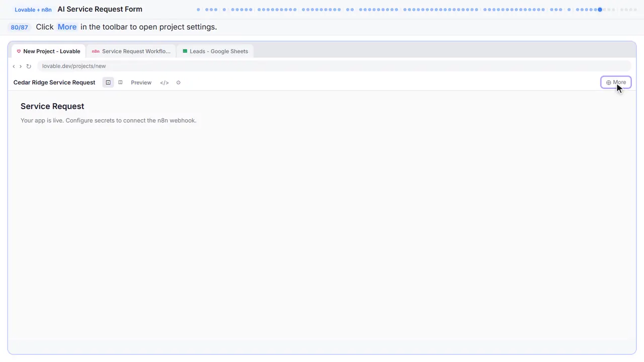Image resolution: width=644 pixels, height=362 pixels.
Task: Reload the page with the refresh icon
Action: click(x=29, y=66)
